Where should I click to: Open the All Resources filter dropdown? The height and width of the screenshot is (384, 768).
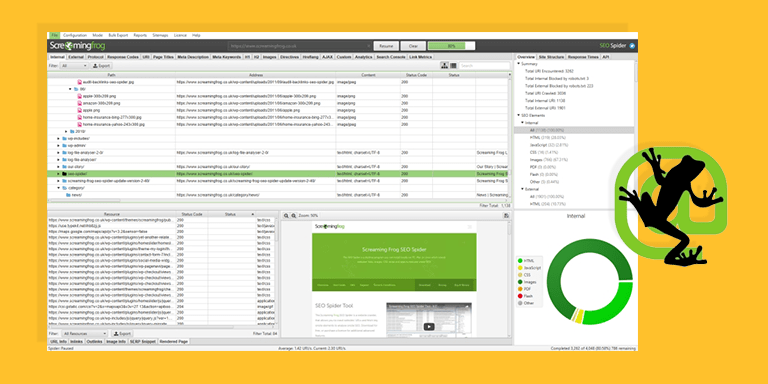click(x=84, y=334)
